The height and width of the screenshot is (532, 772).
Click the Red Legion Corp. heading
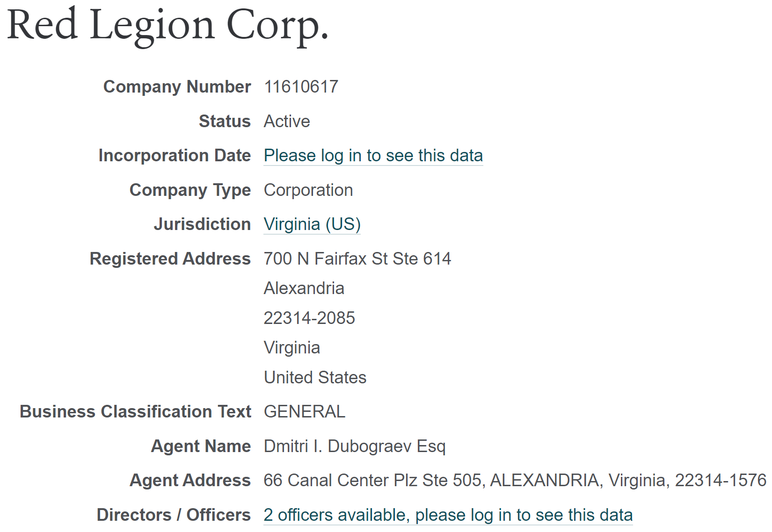click(168, 25)
